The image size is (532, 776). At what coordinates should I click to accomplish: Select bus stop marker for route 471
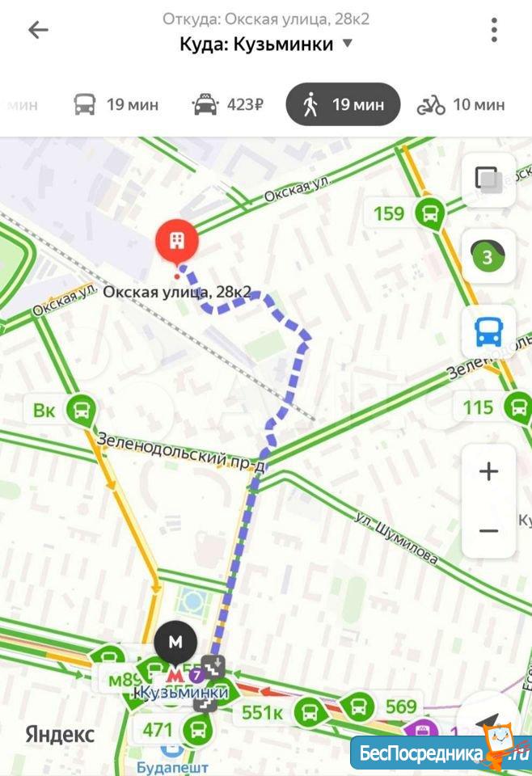[197, 730]
